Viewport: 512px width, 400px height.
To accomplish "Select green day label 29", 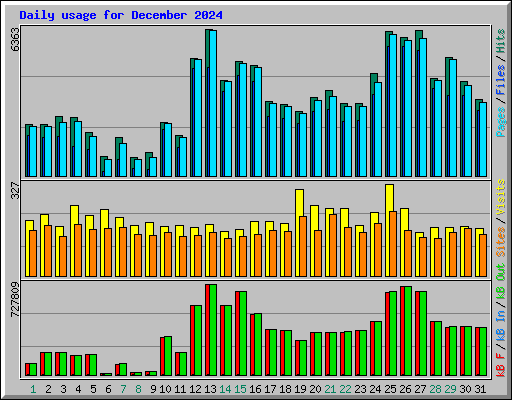I will 450,389.
